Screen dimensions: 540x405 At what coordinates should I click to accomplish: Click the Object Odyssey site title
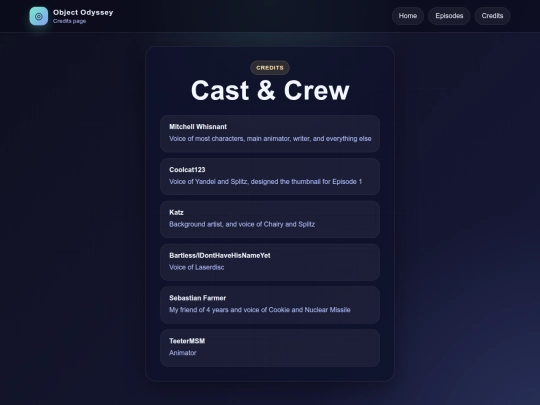click(x=83, y=12)
